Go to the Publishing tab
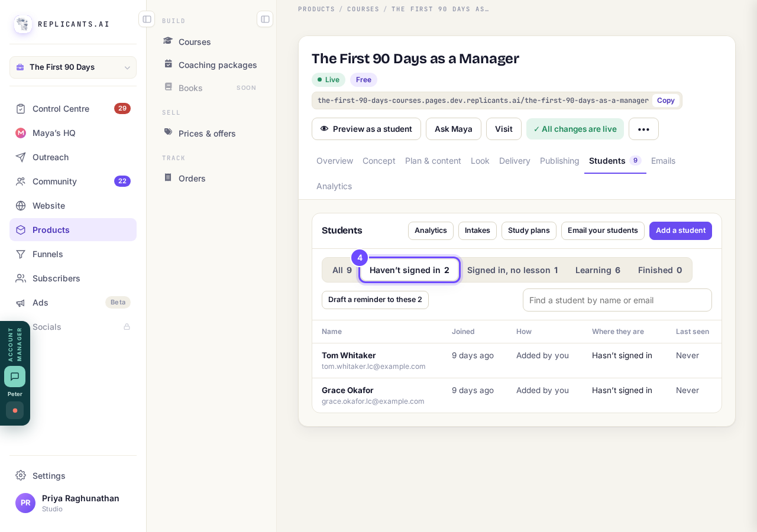 [559, 161]
